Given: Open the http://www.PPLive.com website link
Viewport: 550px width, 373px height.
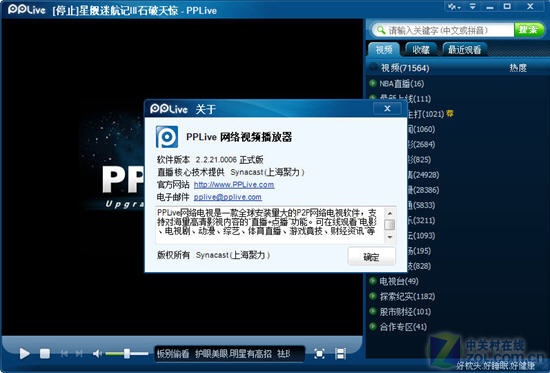Looking at the screenshot, I should point(234,185).
